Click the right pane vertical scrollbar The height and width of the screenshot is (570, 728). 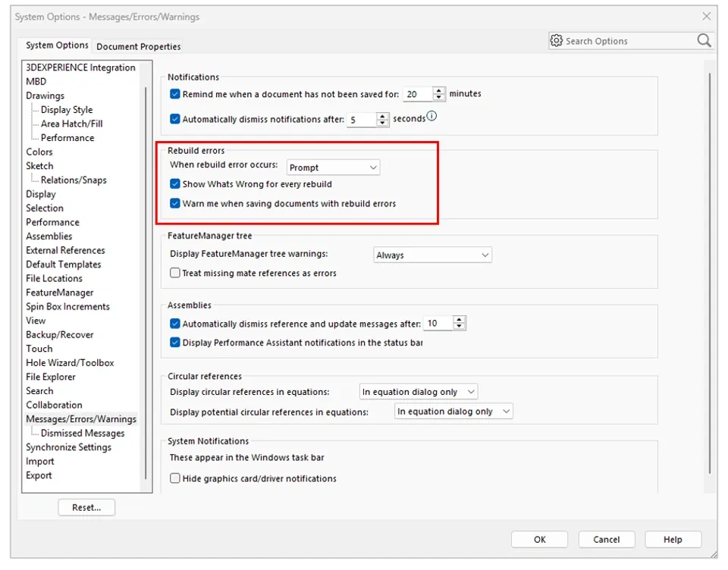(710, 273)
